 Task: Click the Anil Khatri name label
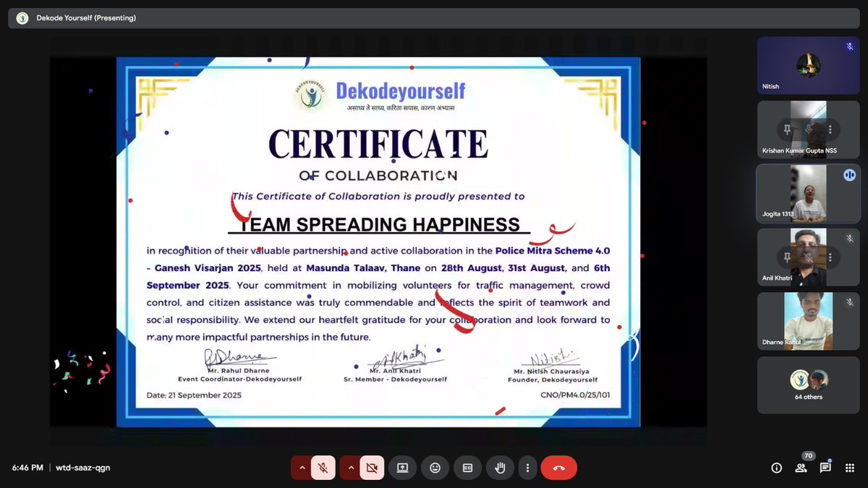click(x=778, y=278)
